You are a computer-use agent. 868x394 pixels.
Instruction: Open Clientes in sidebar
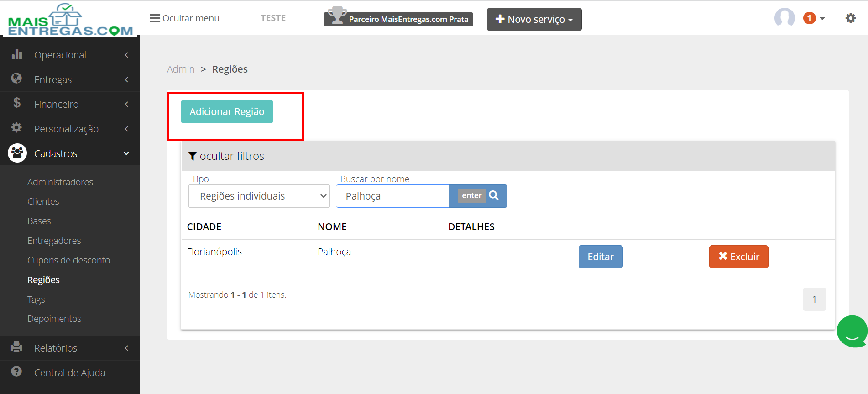[43, 201]
